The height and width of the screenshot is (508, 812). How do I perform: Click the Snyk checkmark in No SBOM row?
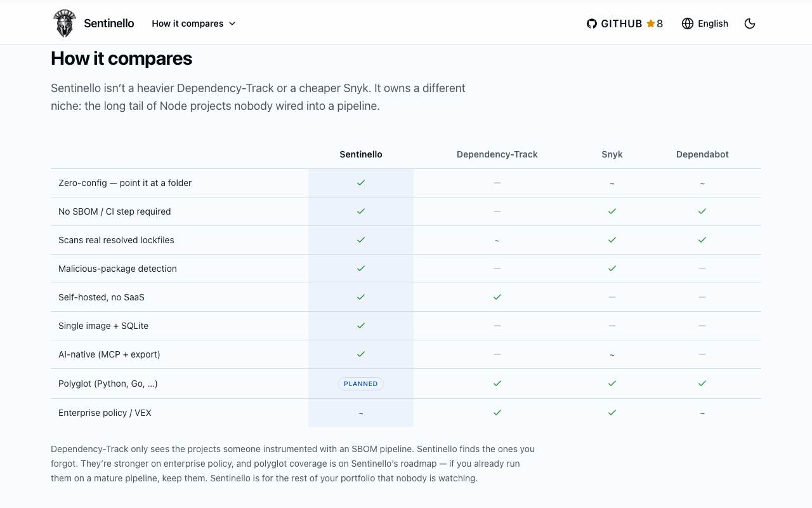click(x=612, y=211)
